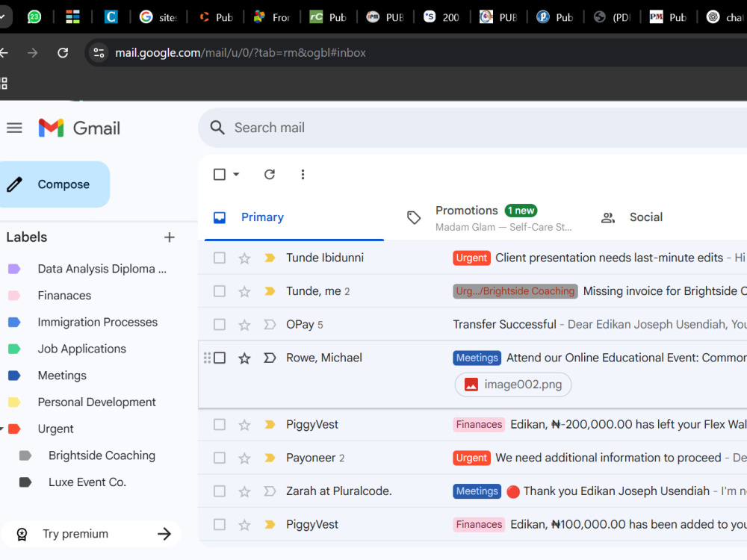Select the Zarah at Pluralcode email checkbox
The height and width of the screenshot is (560, 747).
[x=220, y=491]
